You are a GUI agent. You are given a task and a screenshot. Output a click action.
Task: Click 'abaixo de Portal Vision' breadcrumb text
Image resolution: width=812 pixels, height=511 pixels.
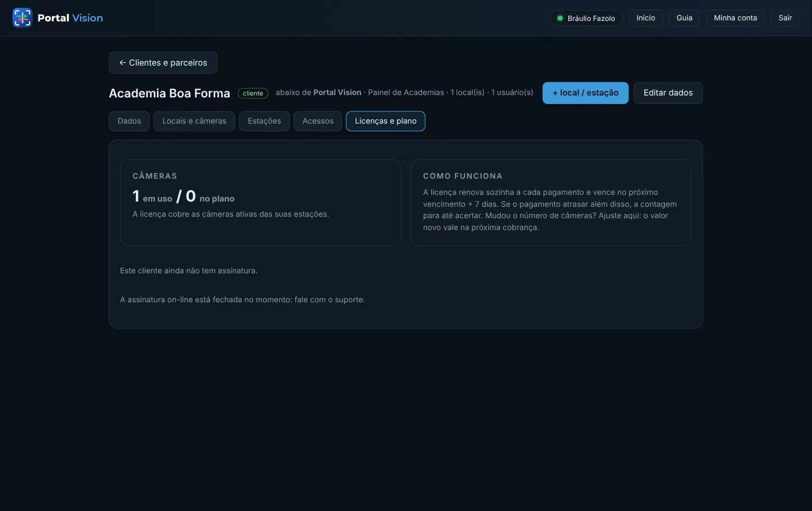318,92
